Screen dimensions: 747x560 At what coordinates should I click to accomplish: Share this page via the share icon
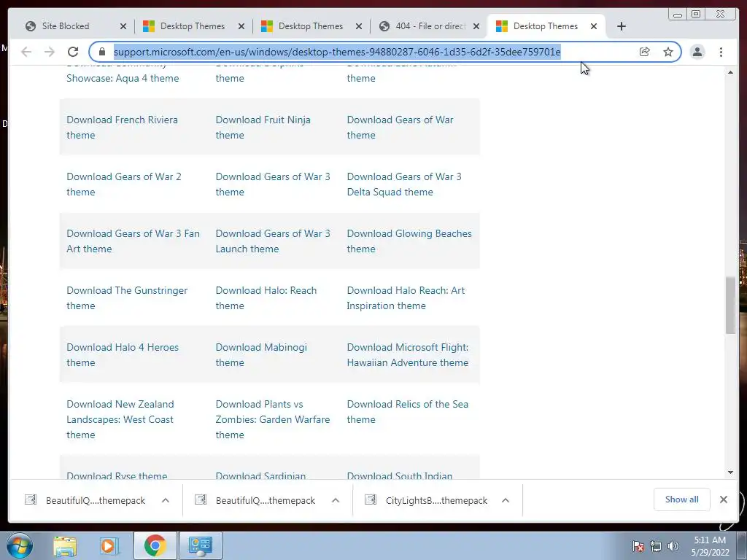645,52
